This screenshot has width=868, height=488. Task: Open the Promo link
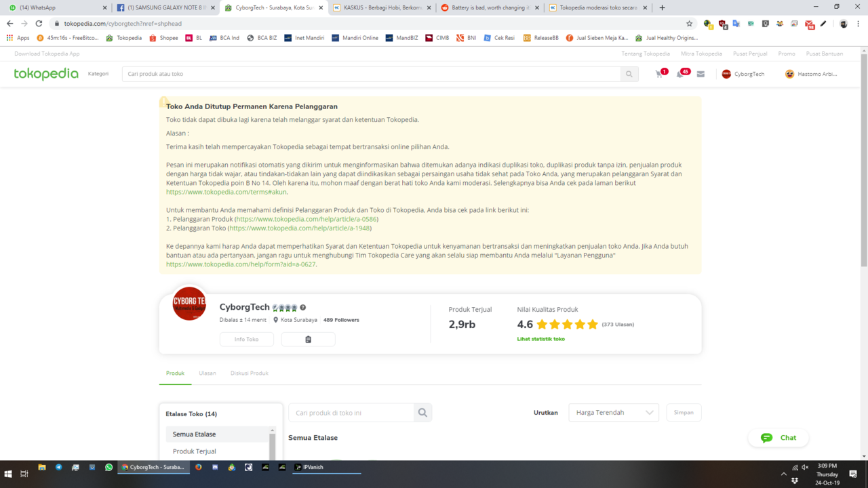point(787,54)
